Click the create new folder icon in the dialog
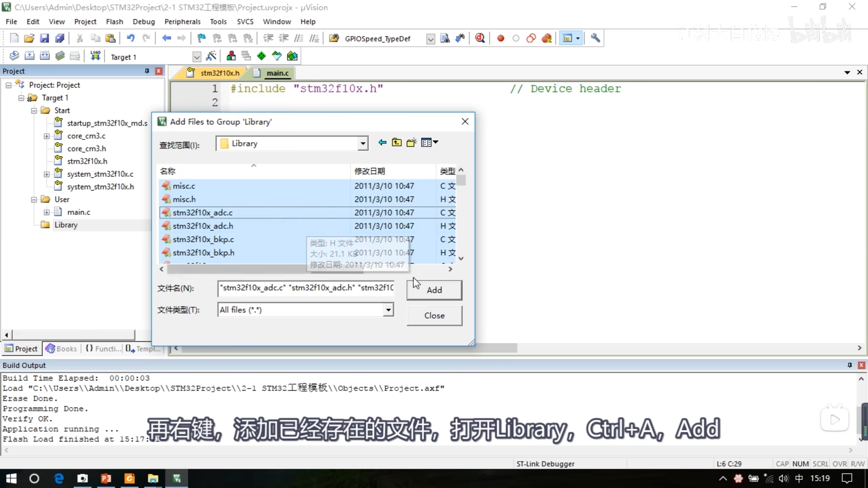868x488 pixels. (411, 143)
